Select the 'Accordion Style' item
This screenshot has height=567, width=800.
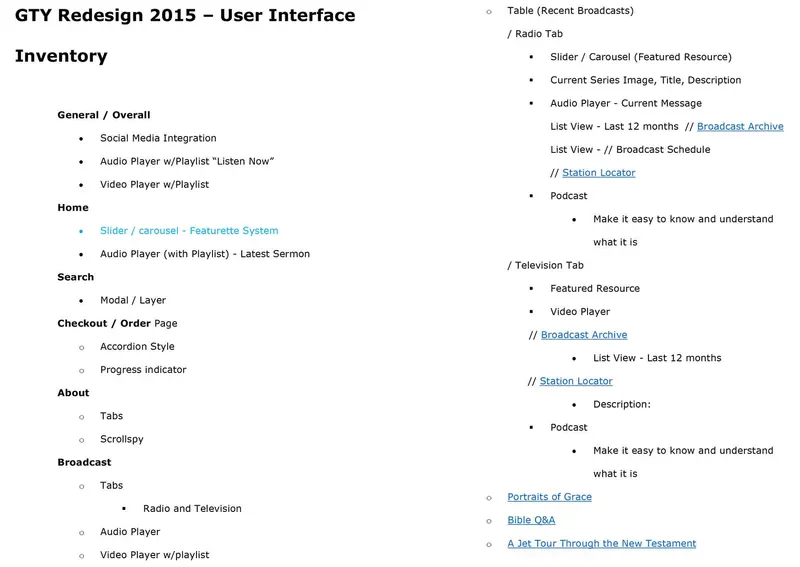coord(137,347)
